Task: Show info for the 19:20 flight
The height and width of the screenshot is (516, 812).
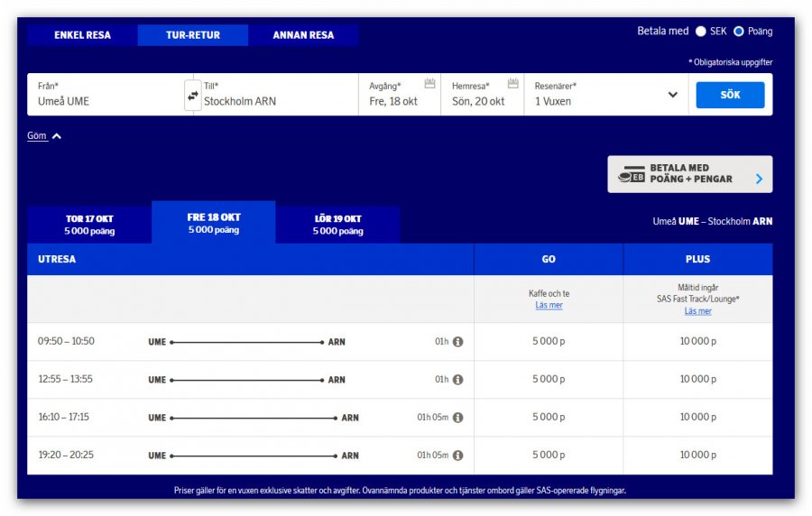Action: coord(457,456)
